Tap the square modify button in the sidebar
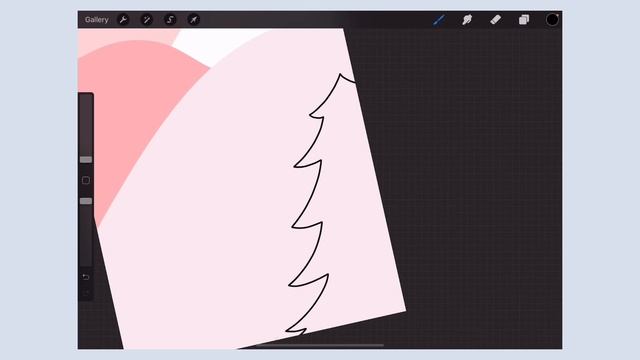Viewport: 640px width, 360px height. 86,180
